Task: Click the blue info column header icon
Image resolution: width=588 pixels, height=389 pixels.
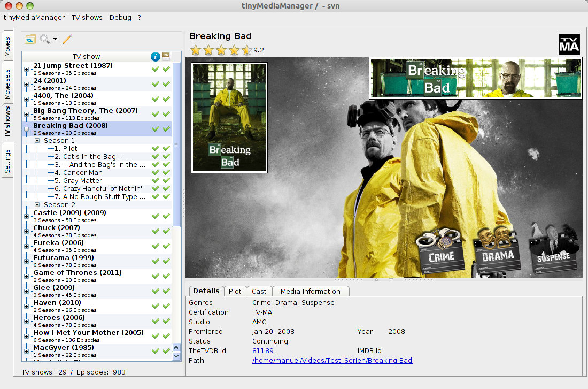Action: [x=155, y=56]
